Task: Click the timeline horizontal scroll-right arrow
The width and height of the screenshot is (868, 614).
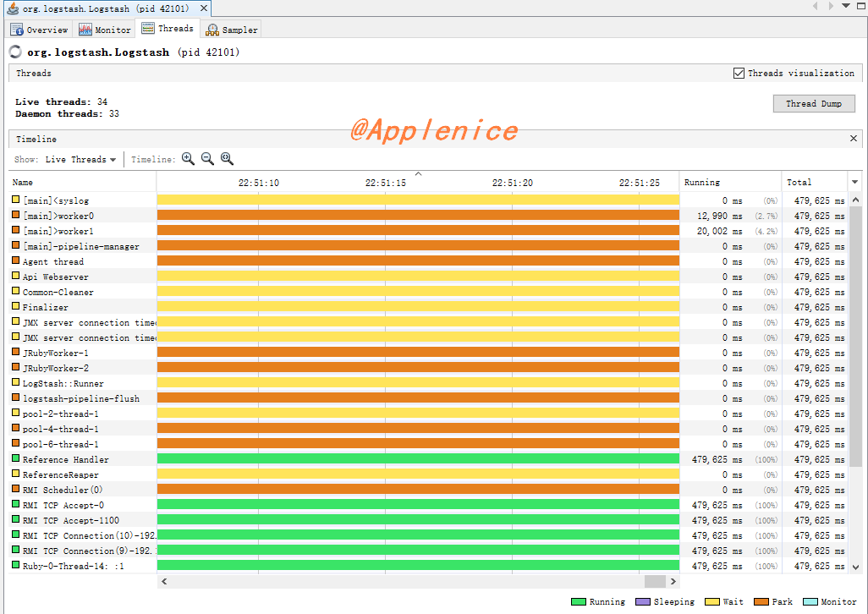Action: point(673,581)
